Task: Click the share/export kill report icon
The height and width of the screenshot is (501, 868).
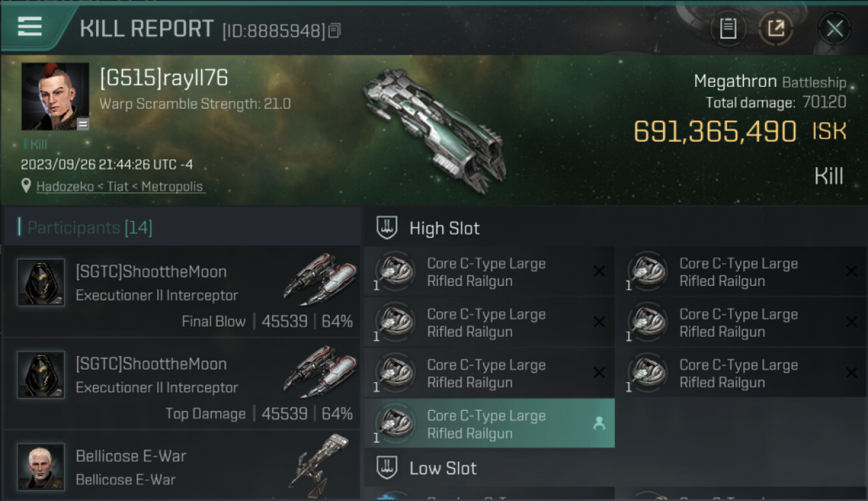Action: pyautogui.click(x=776, y=29)
